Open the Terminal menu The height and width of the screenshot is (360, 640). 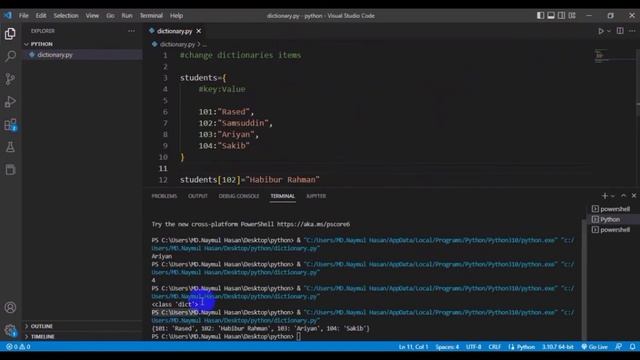point(151,16)
